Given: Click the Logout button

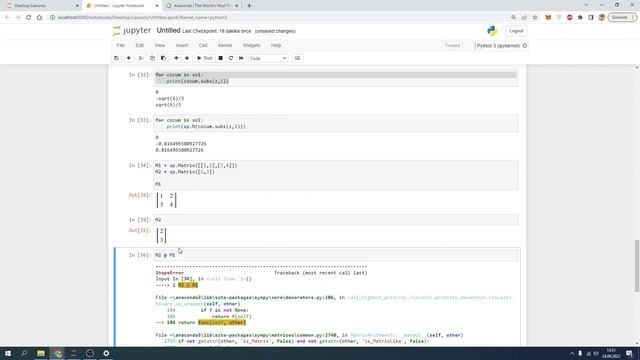Looking at the screenshot, I should coord(516,31).
